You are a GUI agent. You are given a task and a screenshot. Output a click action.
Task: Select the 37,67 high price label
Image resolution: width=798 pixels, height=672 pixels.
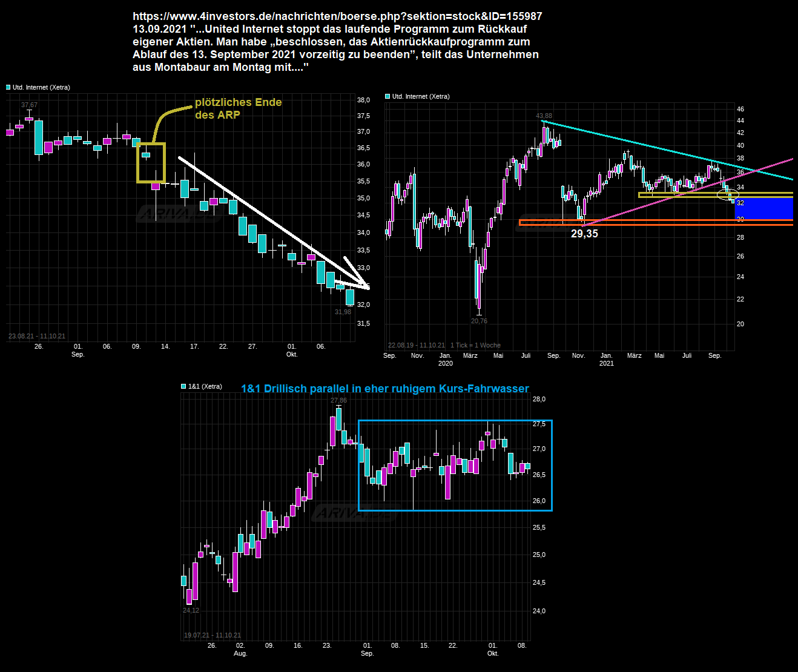29,105
